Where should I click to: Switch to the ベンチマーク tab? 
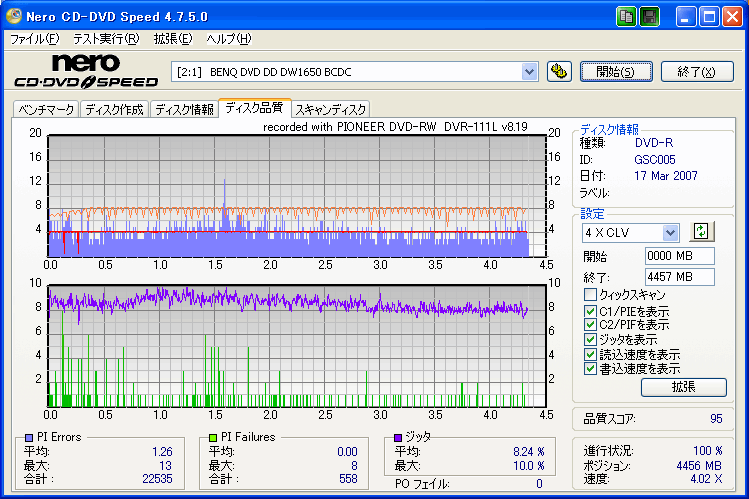click(x=46, y=109)
